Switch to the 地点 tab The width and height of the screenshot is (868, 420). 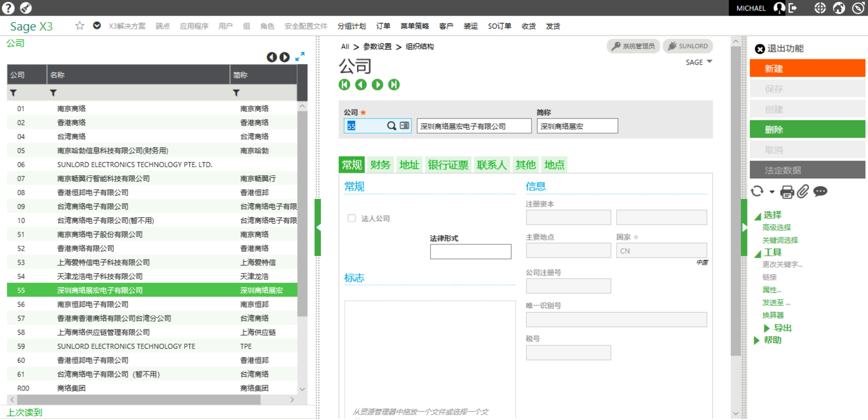point(554,165)
